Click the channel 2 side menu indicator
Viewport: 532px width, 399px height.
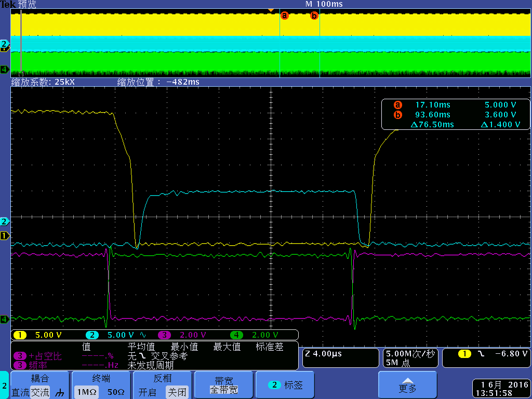(x=4, y=385)
